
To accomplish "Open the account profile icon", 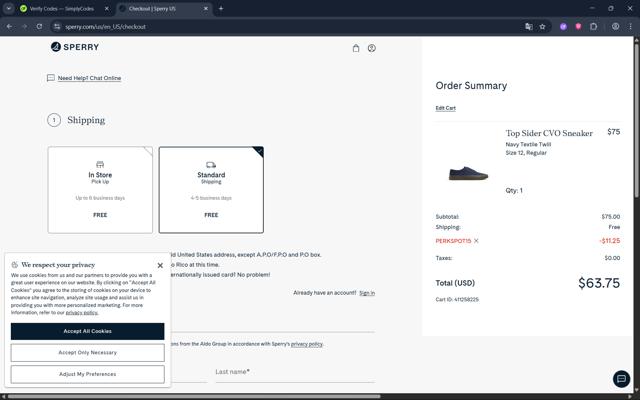I will (x=371, y=48).
